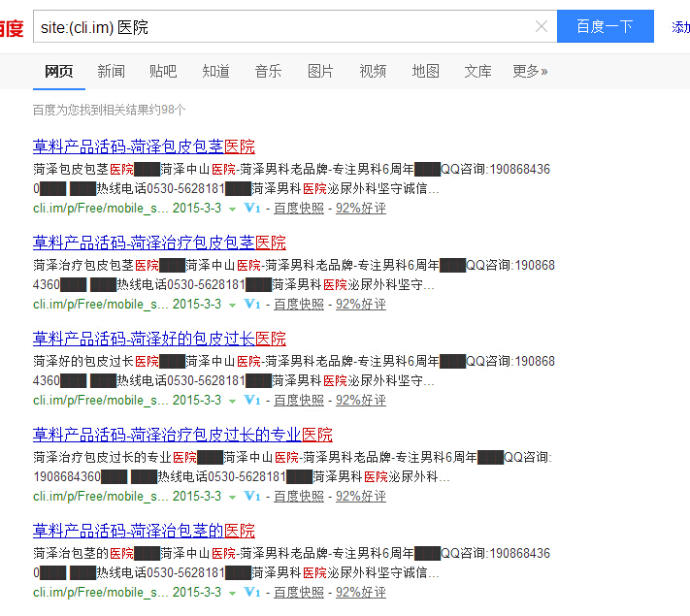690x616 pixels.
Task: Open the Baidu logo home link
Action: pos(12,28)
